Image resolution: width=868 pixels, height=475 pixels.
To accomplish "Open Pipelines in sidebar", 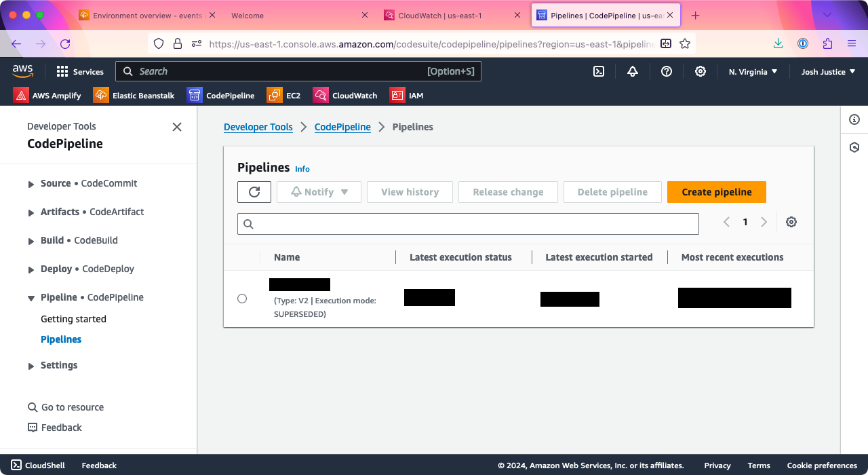I will [61, 339].
